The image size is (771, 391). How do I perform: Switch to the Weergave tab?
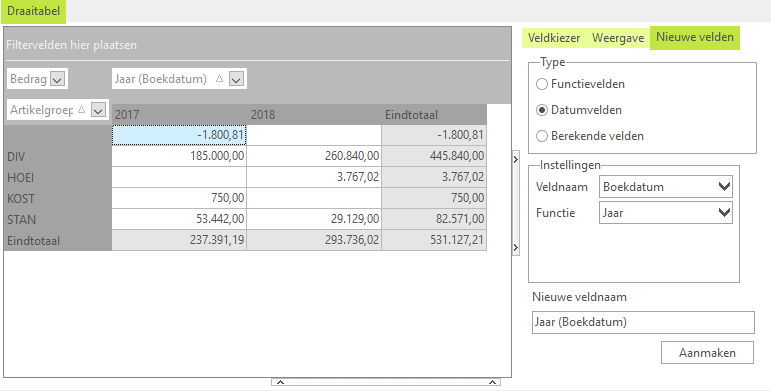pos(618,38)
